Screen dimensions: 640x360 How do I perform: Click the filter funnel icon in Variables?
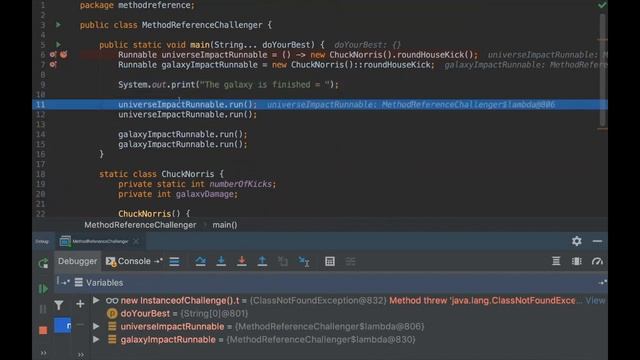click(59, 304)
